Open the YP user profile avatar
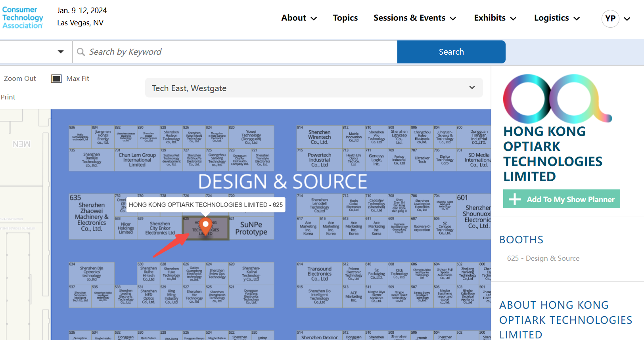 click(x=610, y=19)
